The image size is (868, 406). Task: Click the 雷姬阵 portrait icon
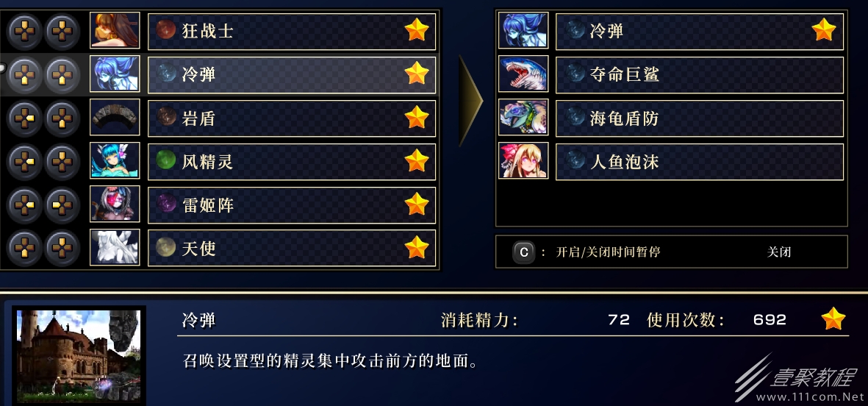point(115,204)
